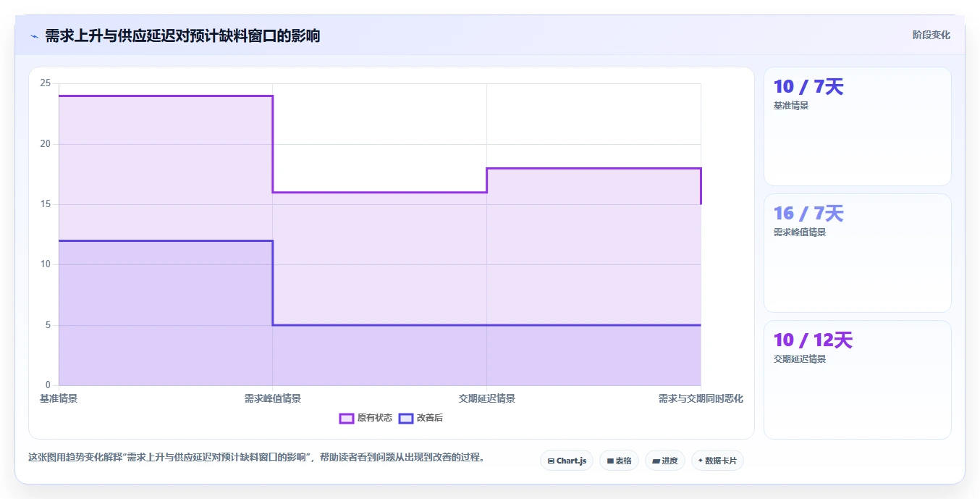Toggle the 原有状态 legend item

[x=366, y=418]
